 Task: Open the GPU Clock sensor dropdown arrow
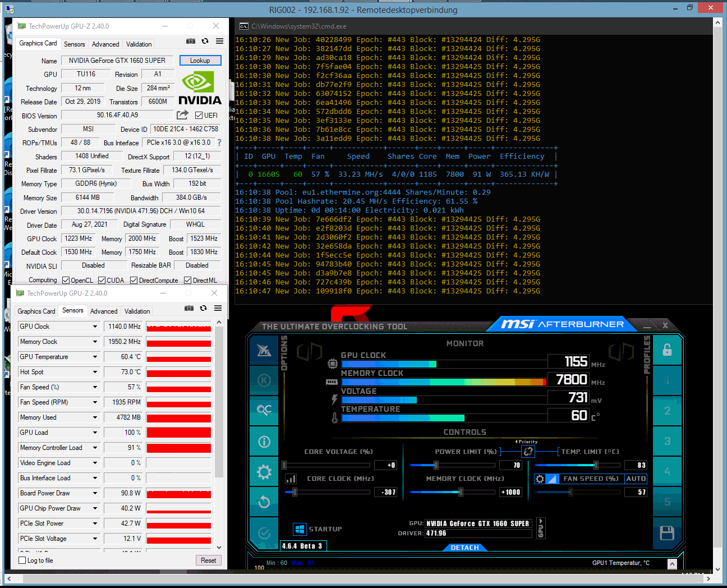tap(95, 327)
